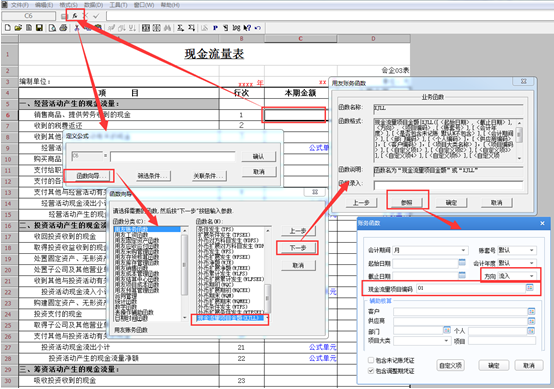Click the printer icon in toolbar
This screenshot has width=554, height=389.
[64, 28]
